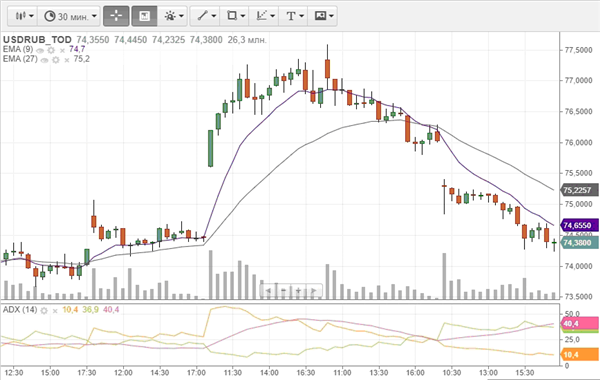Click the ADX (14) indicator label
600x380 pixels.
(20, 310)
